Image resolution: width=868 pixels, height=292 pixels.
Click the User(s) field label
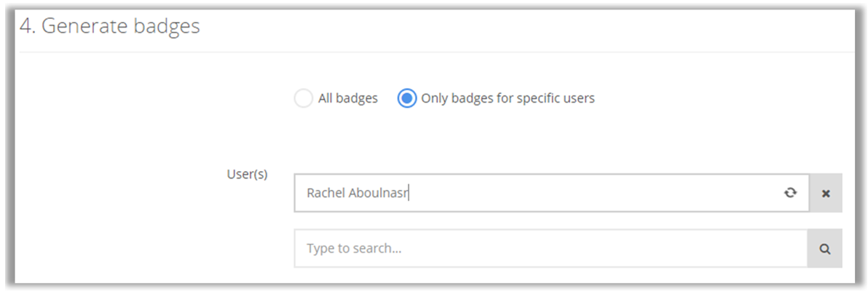point(248,175)
